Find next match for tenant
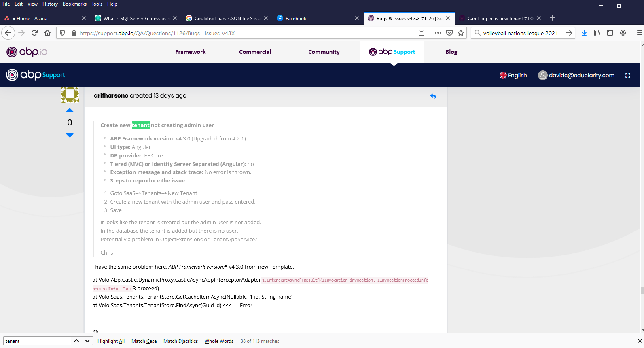This screenshot has width=644, height=348. point(87,341)
